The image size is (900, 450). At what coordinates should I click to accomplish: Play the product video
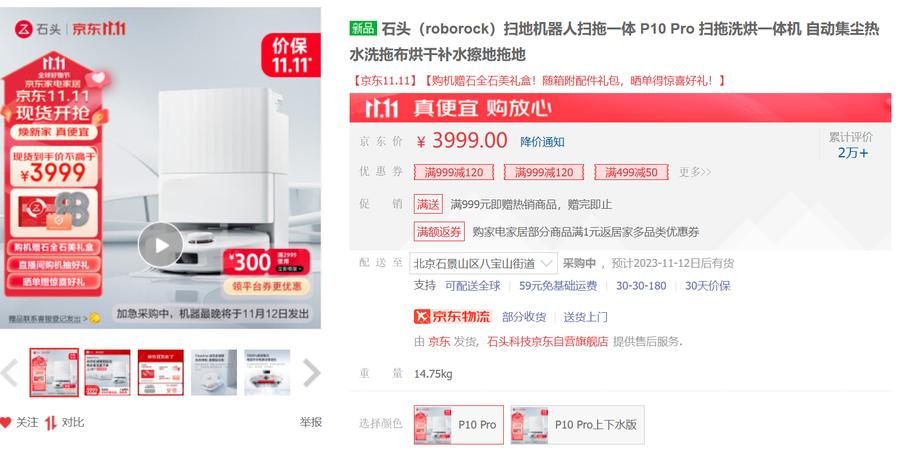coord(161,245)
